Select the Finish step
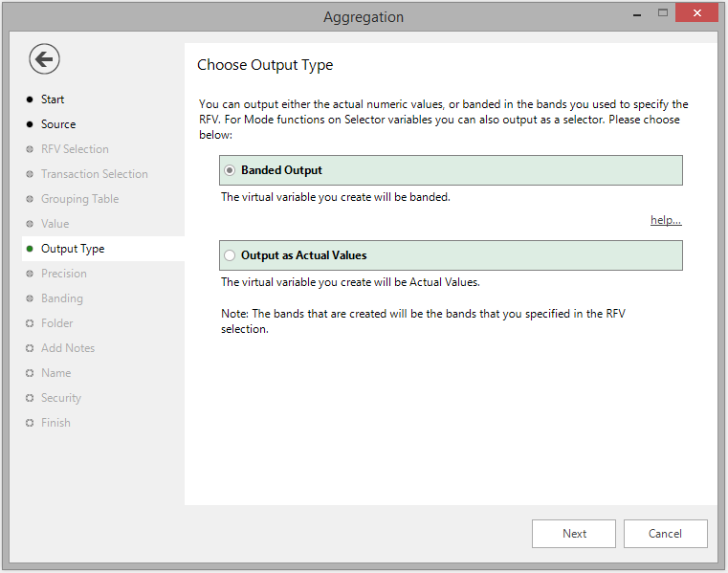The image size is (728, 573). click(55, 423)
